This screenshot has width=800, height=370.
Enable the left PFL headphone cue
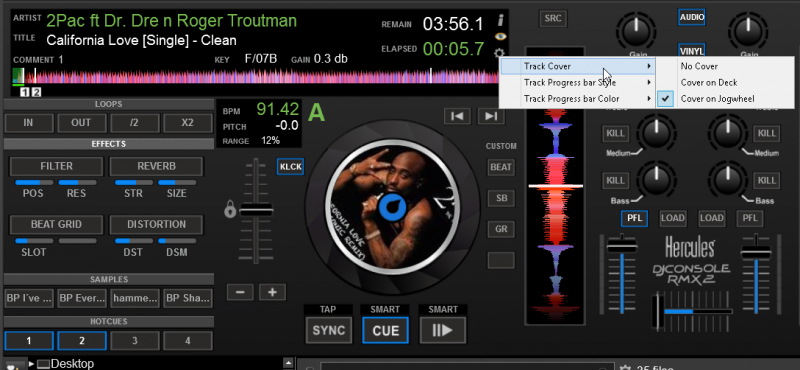[x=634, y=218]
